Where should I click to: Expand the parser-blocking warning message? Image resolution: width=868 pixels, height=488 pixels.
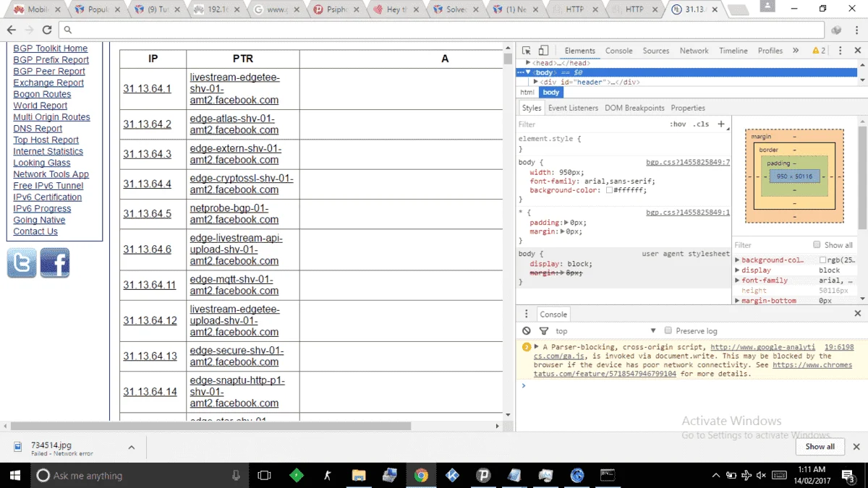point(536,347)
